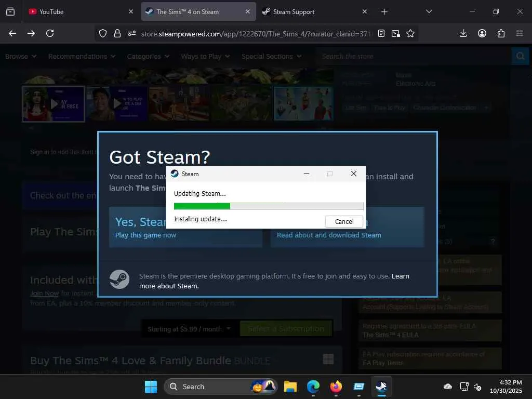Expand the Ways to Play menu

pyautogui.click(x=205, y=56)
